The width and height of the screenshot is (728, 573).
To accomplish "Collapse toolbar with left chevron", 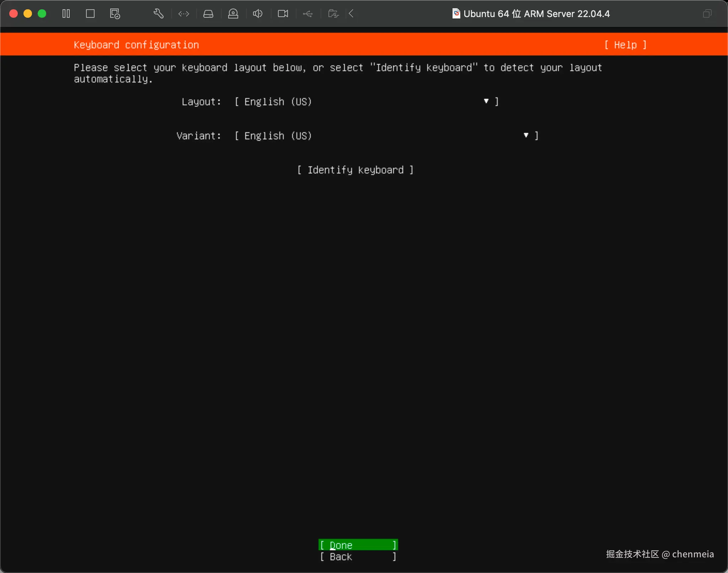I will 351,14.
